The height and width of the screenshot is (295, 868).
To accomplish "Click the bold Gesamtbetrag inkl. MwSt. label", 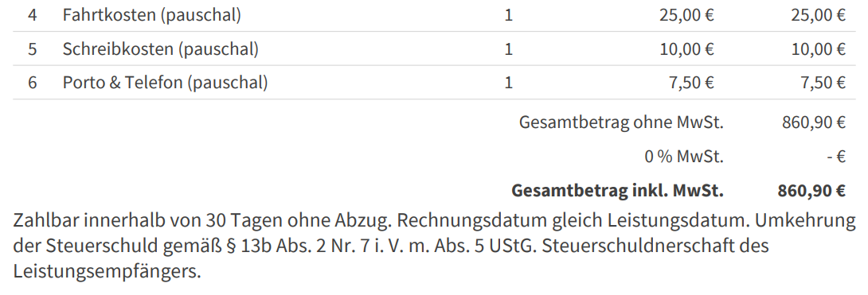I will click(x=617, y=191).
